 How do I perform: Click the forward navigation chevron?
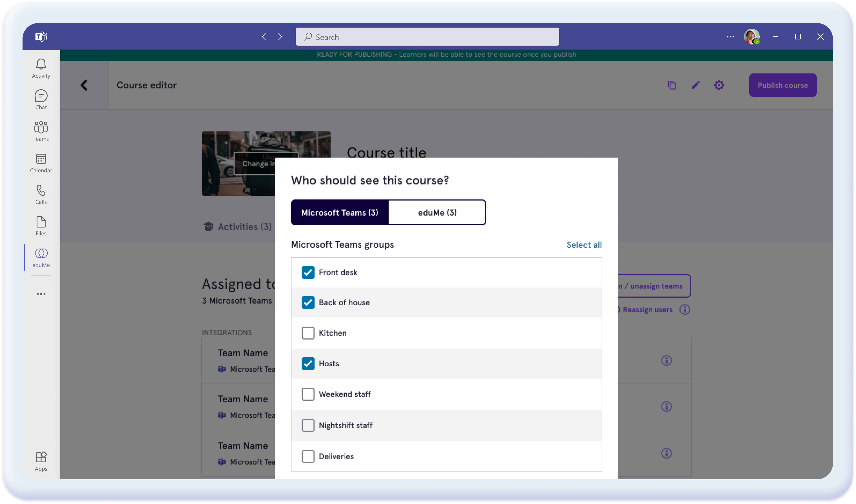[280, 36]
